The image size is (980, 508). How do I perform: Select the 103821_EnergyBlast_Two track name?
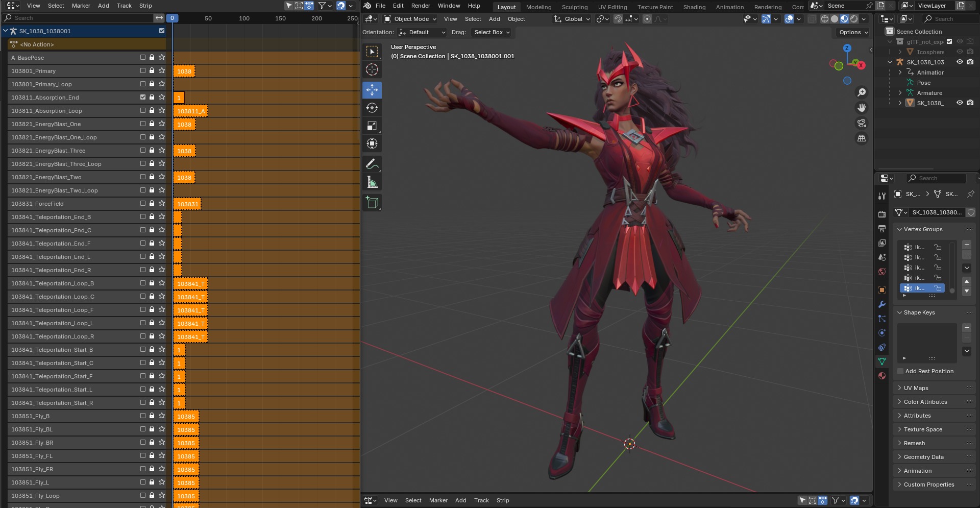coord(46,177)
